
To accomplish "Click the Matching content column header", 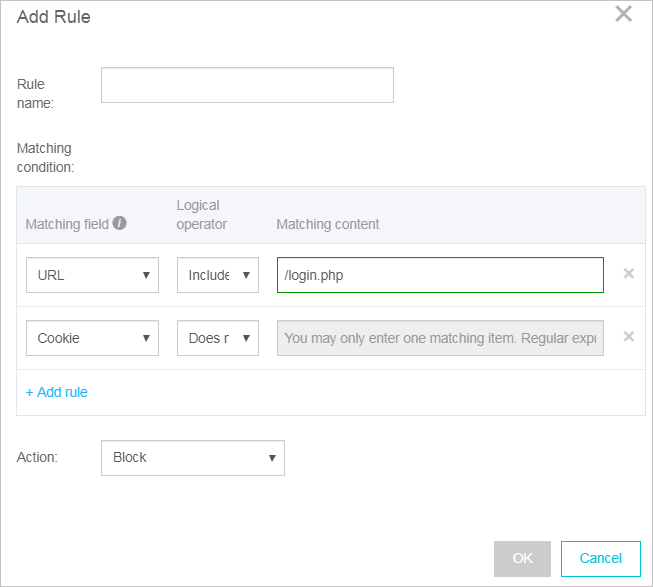I will [x=327, y=224].
